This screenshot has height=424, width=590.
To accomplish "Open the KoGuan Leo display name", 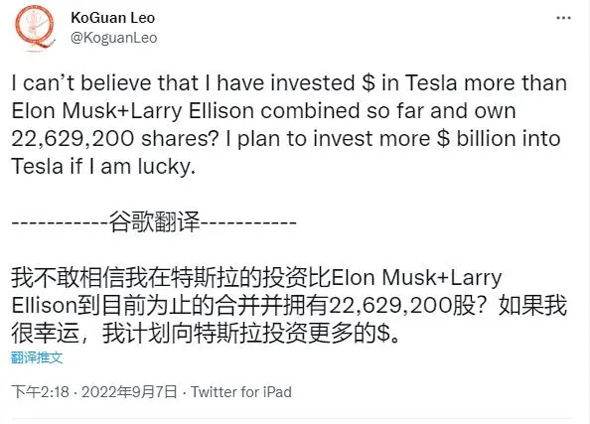I will pyautogui.click(x=113, y=18).
